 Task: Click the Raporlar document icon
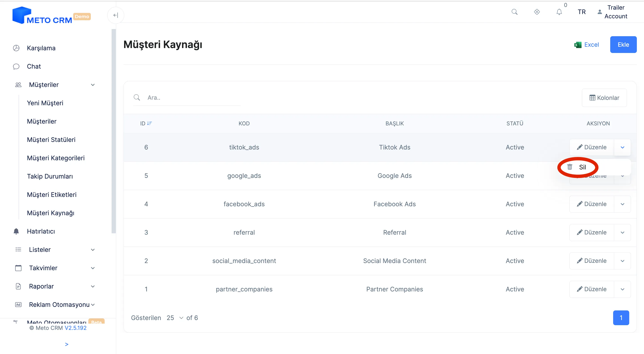(x=18, y=286)
